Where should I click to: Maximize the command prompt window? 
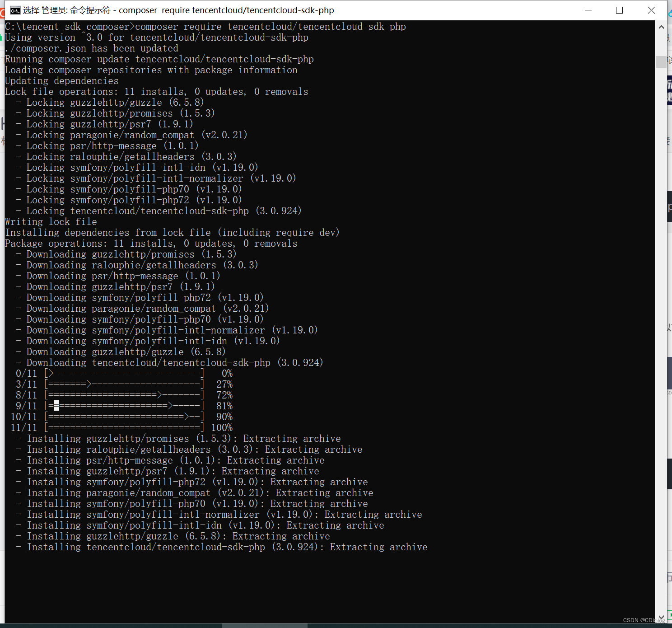click(620, 10)
